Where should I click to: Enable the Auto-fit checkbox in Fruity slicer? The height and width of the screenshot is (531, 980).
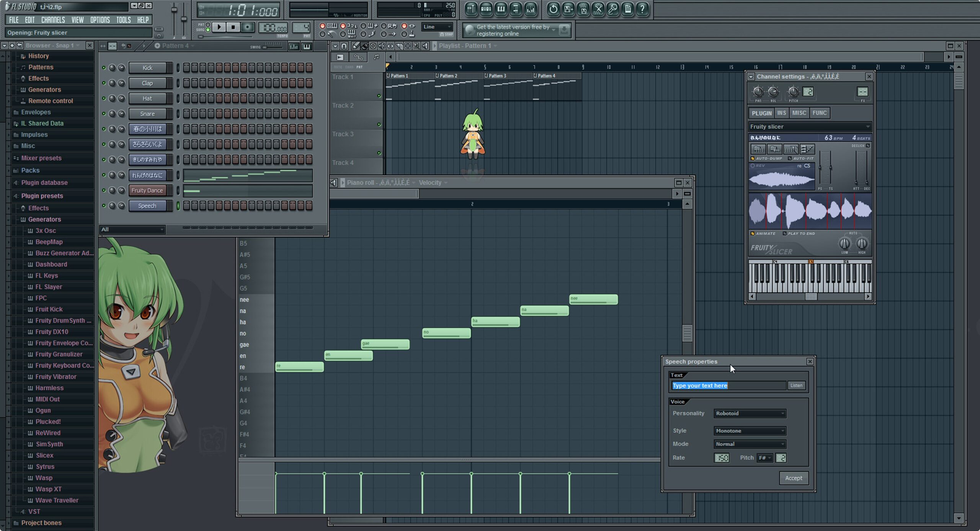pyautogui.click(x=790, y=158)
